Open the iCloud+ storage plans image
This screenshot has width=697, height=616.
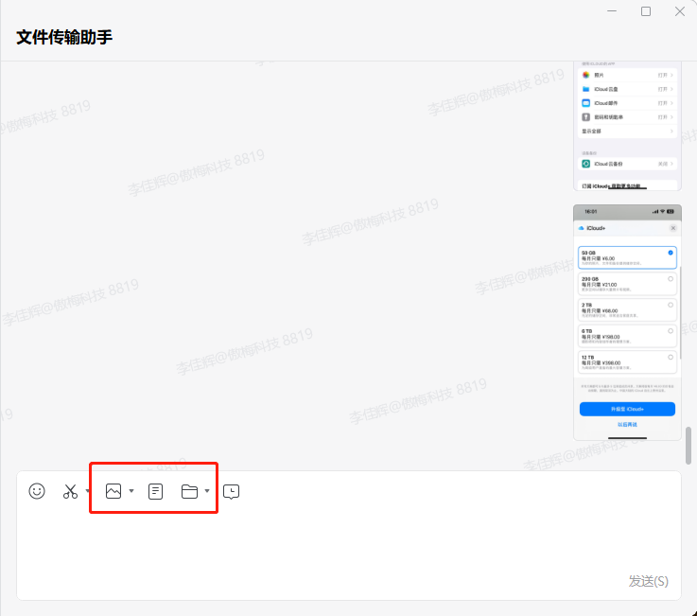point(627,323)
